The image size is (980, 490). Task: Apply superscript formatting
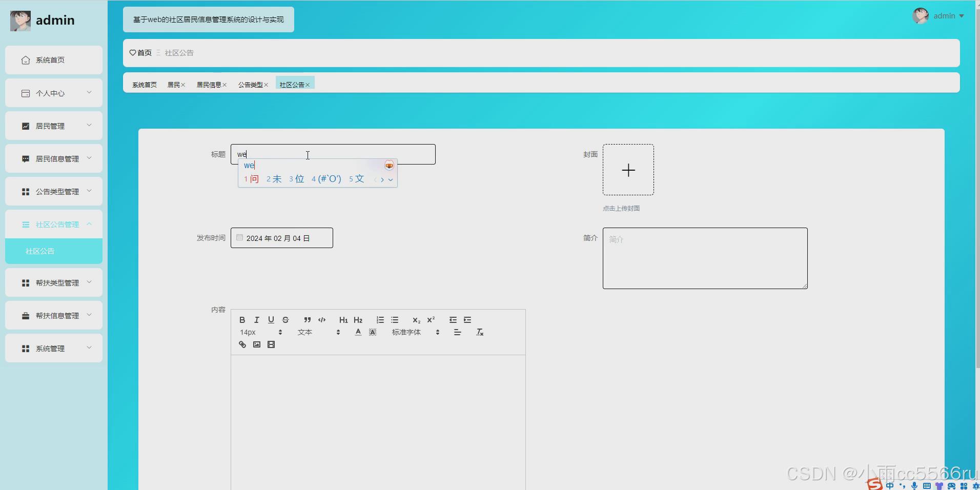[x=431, y=320]
